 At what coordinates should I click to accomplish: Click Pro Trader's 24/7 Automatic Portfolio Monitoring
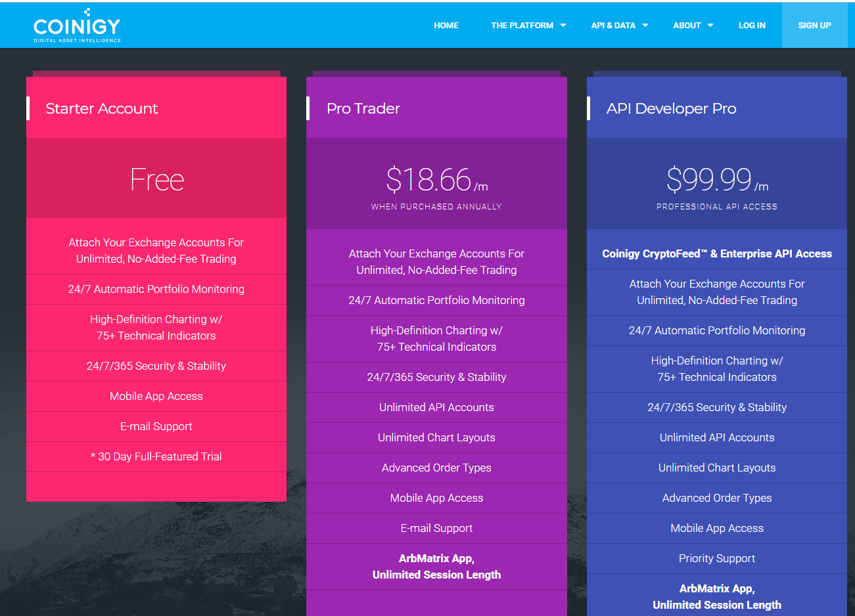(x=436, y=300)
